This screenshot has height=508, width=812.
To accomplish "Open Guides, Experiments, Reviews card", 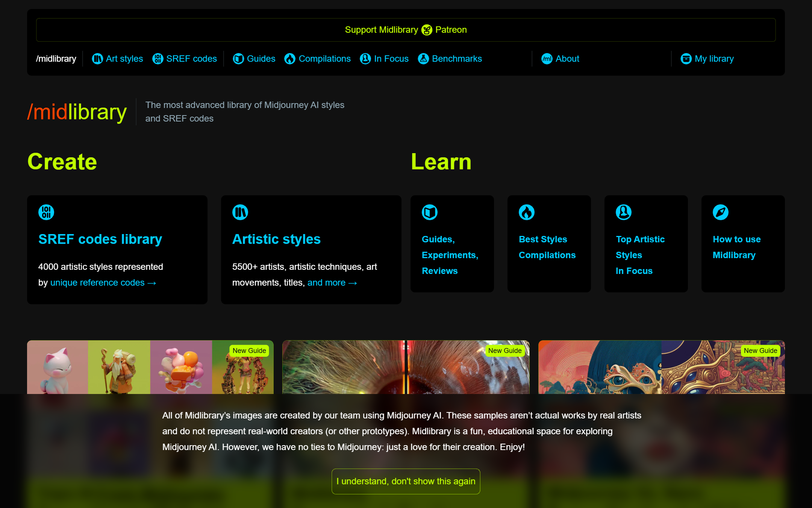I will pyautogui.click(x=452, y=244).
